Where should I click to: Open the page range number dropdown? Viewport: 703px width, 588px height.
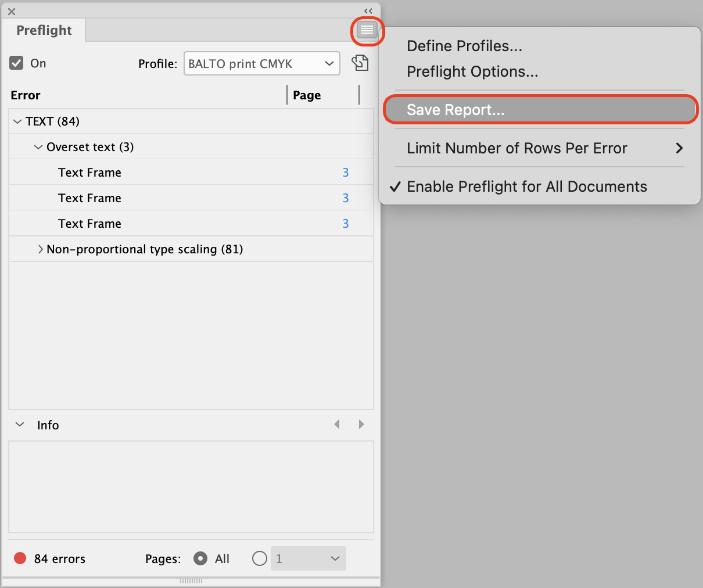[x=309, y=558]
